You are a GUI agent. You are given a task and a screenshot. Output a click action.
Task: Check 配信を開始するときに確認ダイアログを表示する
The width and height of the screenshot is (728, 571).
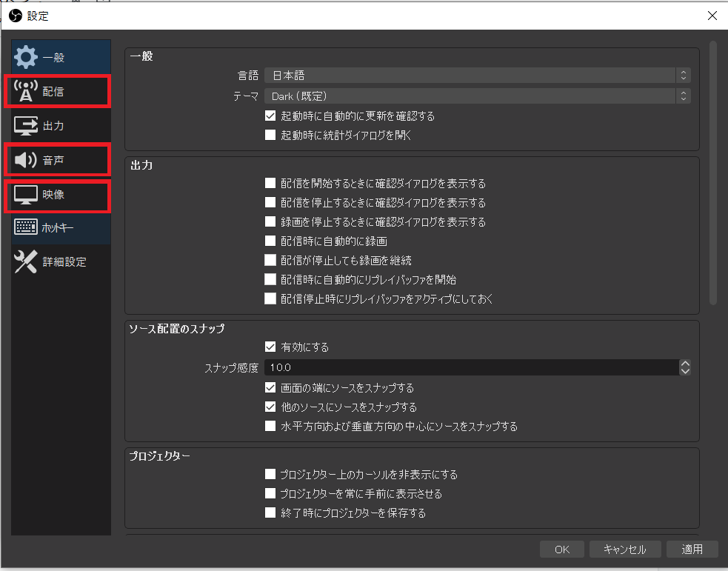[270, 183]
